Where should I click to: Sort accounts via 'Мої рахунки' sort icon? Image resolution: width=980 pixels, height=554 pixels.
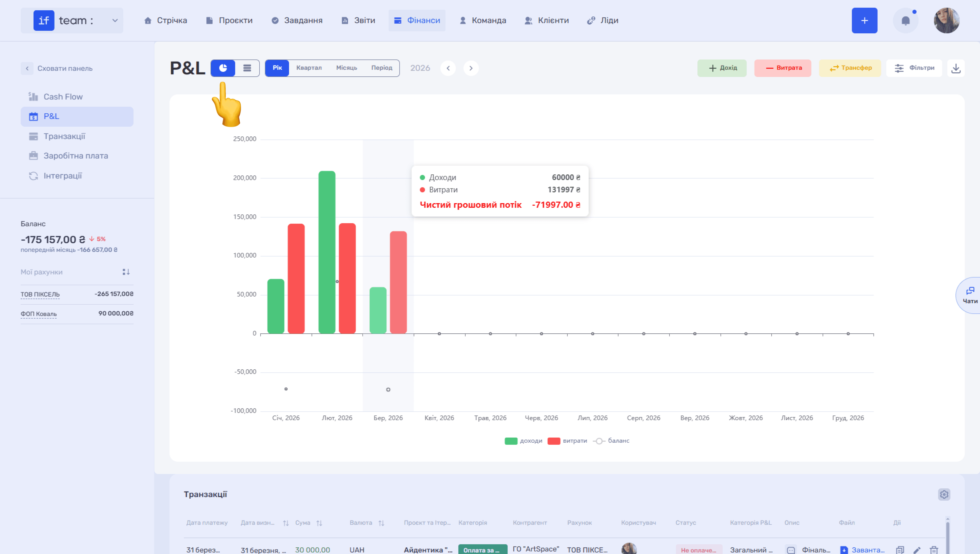click(x=126, y=272)
